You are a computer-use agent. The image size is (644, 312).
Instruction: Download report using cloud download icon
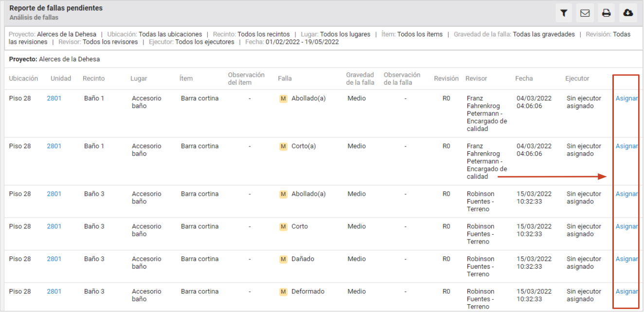coord(628,13)
